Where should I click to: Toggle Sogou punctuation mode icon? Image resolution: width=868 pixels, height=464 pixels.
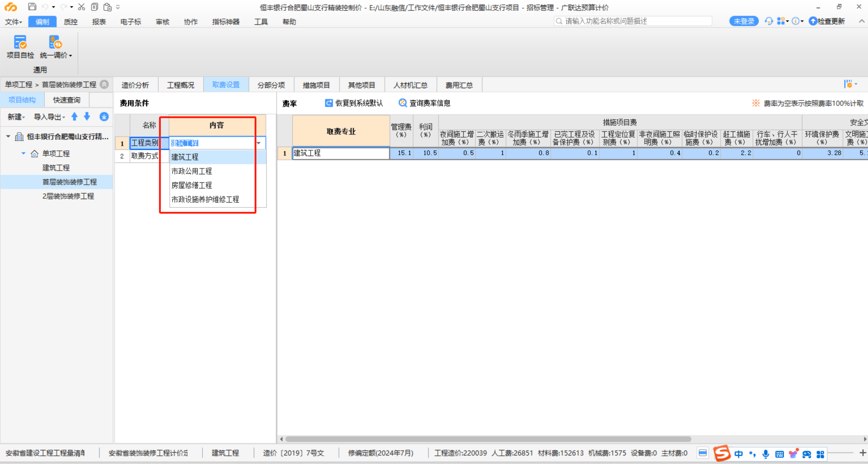click(x=752, y=454)
